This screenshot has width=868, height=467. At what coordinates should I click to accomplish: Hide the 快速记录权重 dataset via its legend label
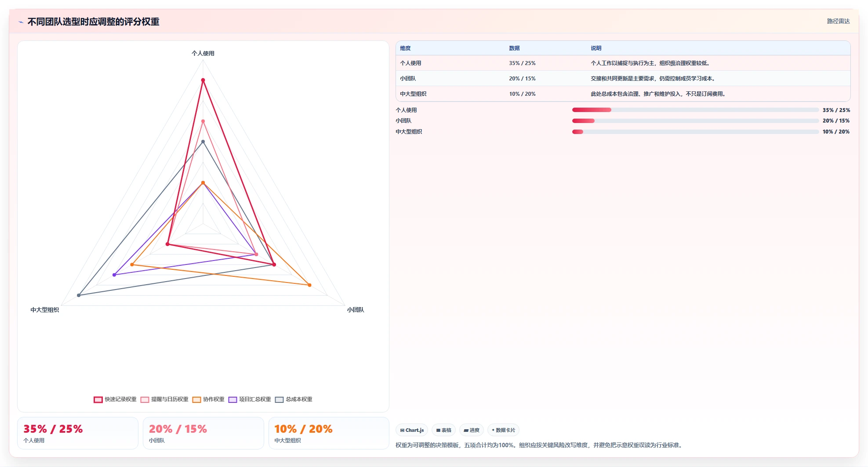[120, 399]
